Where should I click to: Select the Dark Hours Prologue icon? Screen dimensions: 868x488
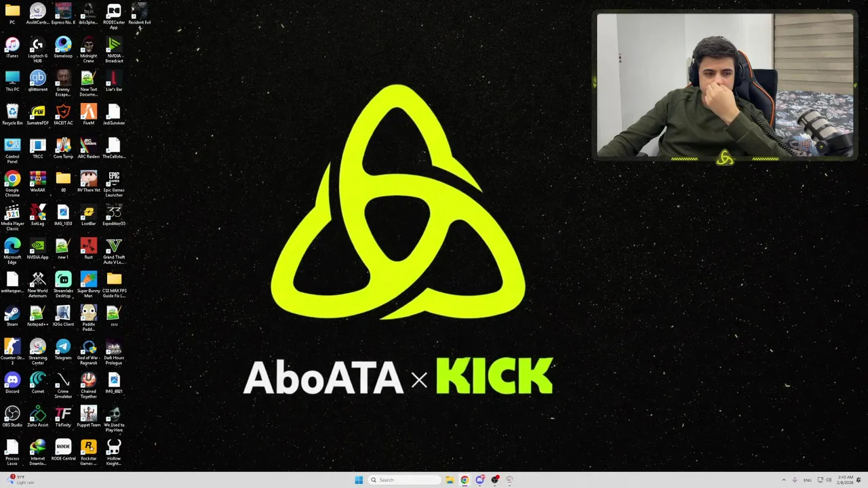114,352
